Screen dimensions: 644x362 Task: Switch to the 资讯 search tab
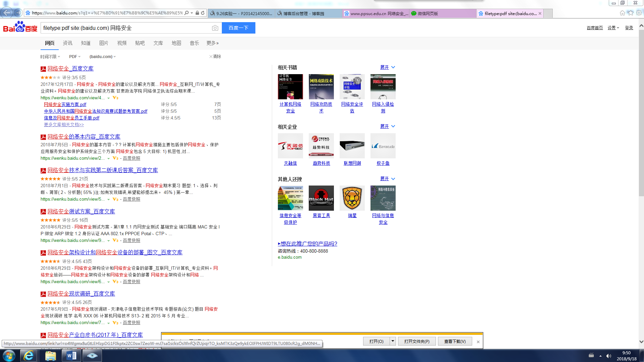click(67, 43)
